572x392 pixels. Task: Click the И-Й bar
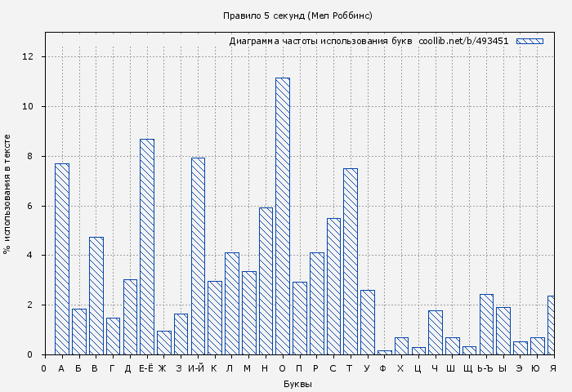[198, 256]
